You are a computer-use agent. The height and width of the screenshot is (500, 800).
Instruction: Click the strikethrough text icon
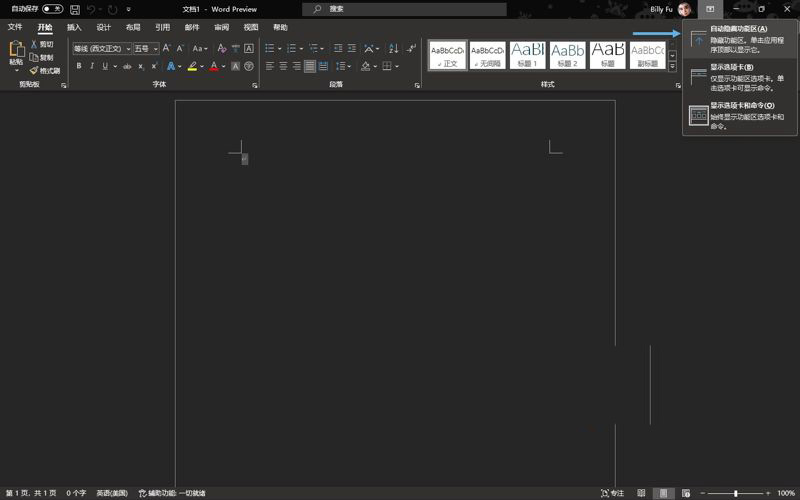[x=127, y=66]
